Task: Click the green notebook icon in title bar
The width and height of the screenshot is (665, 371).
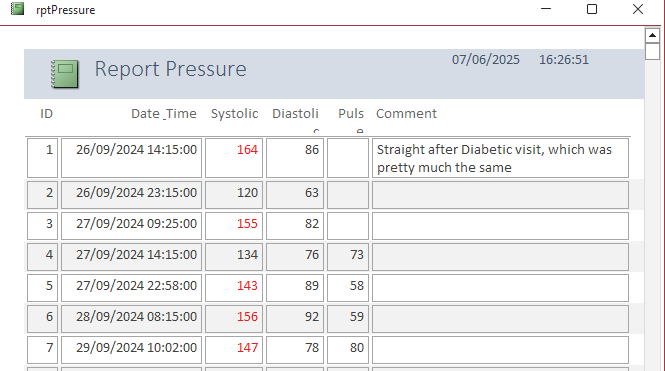Action: pos(17,8)
